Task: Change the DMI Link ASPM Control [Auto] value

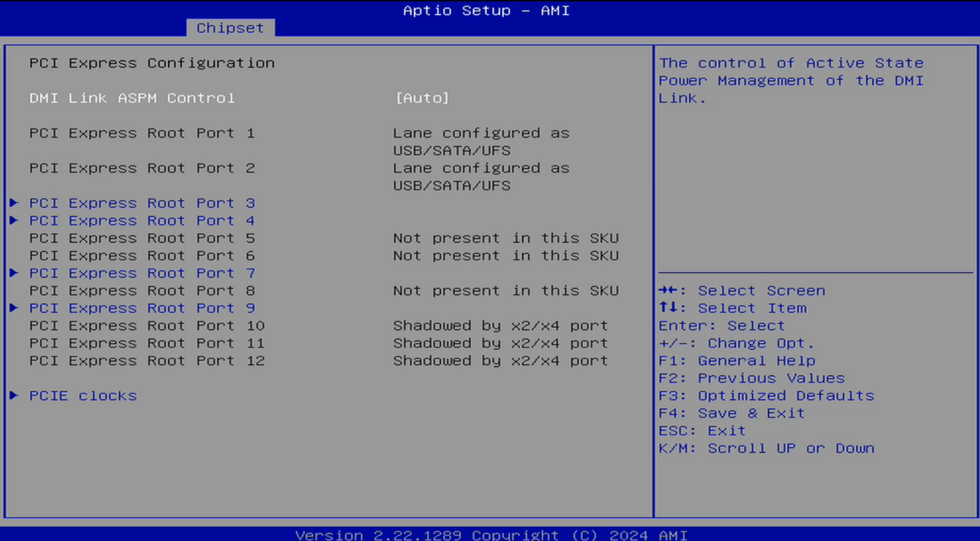Action: click(422, 98)
